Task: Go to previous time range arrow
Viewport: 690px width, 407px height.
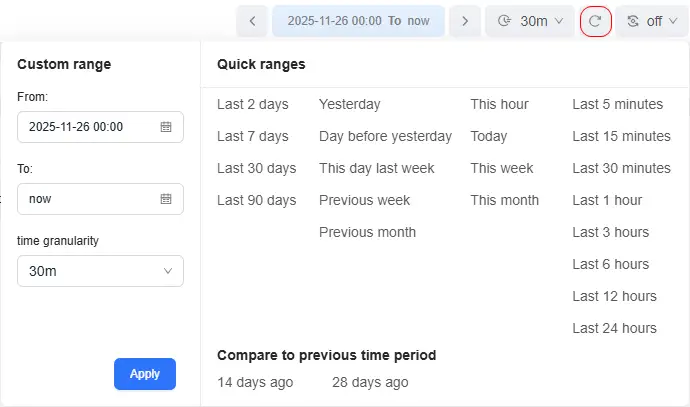Action: [x=252, y=20]
